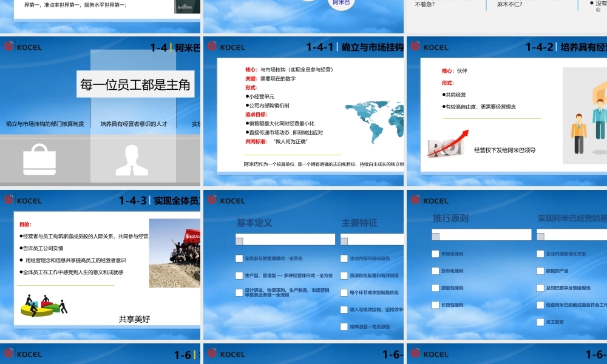Click the 直接传递市场动态 bullet
This screenshot has width=607, height=364.
point(283,132)
